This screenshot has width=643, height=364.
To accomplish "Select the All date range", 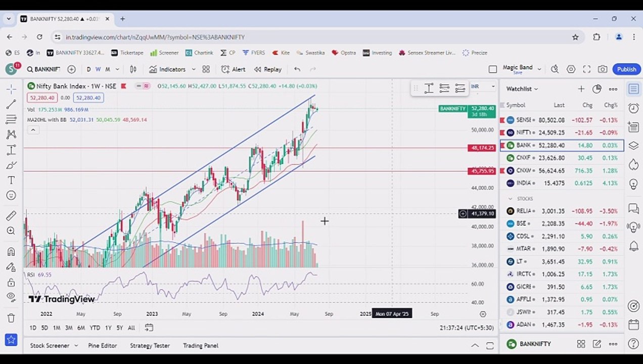I will coord(131,328).
